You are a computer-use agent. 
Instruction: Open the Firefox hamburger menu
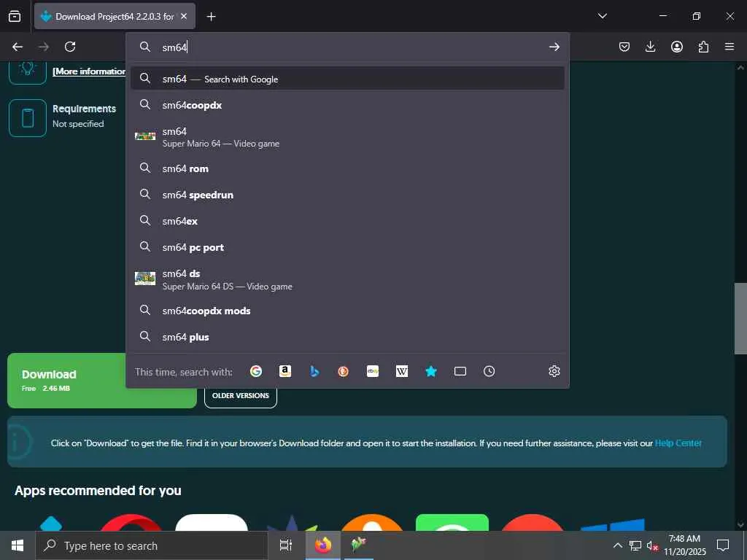click(729, 47)
